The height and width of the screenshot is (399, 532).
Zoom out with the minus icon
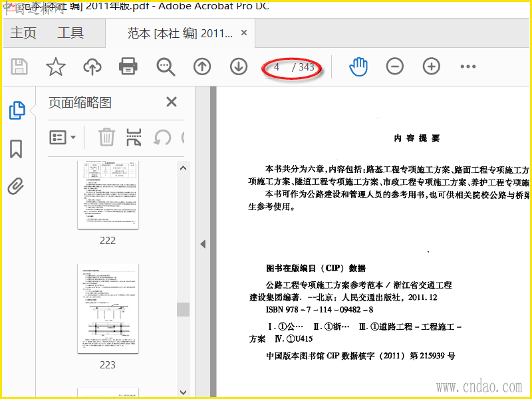coord(395,66)
